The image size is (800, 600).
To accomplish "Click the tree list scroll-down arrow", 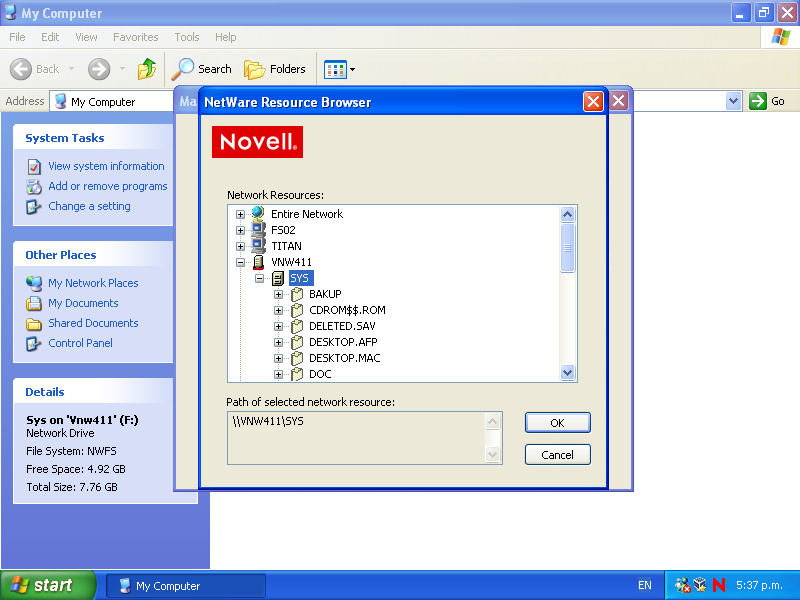I will pyautogui.click(x=567, y=373).
